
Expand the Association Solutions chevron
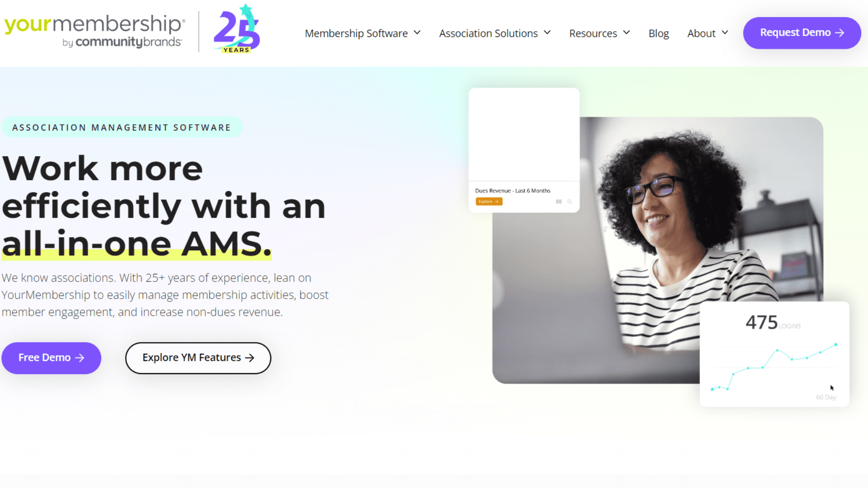click(x=547, y=33)
